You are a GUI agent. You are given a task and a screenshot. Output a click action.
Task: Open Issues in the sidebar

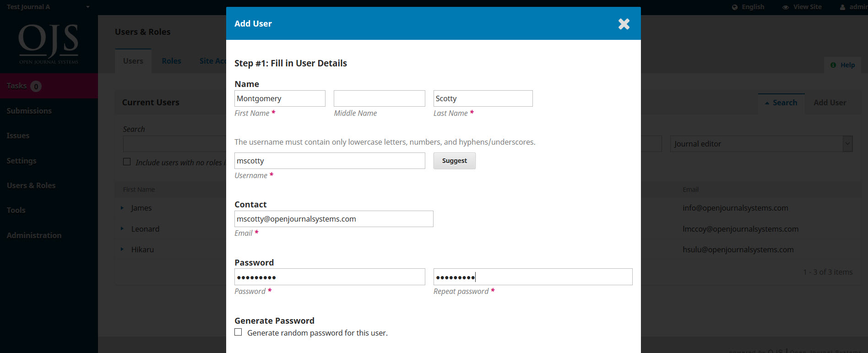coord(18,136)
